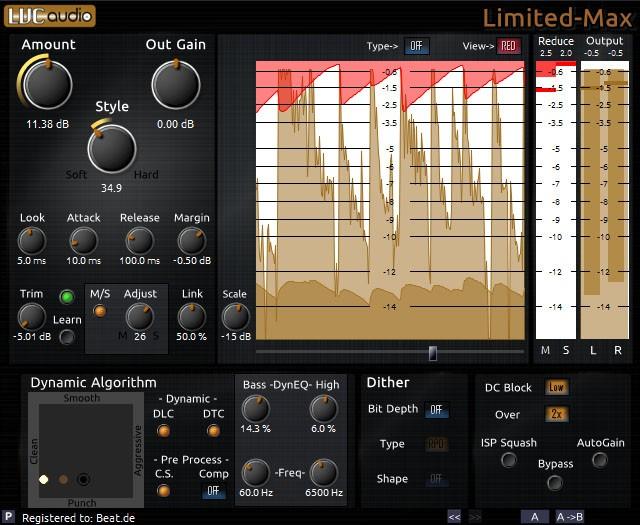Click the Look-ahead knob
This screenshot has width=640, height=525.
[x=32, y=240]
